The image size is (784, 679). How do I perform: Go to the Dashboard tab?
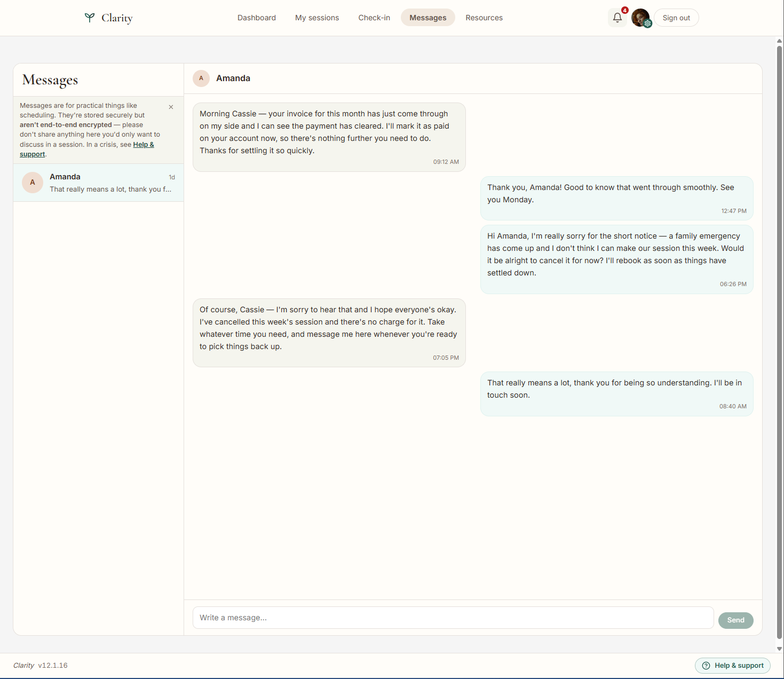tap(257, 18)
